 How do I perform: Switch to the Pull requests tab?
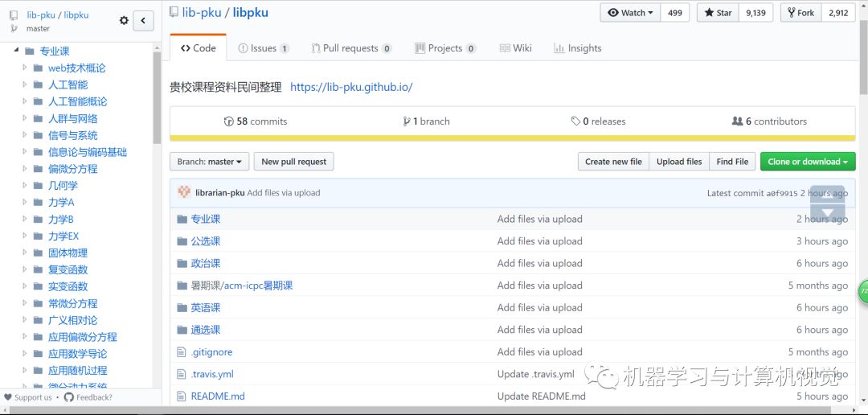(351, 48)
